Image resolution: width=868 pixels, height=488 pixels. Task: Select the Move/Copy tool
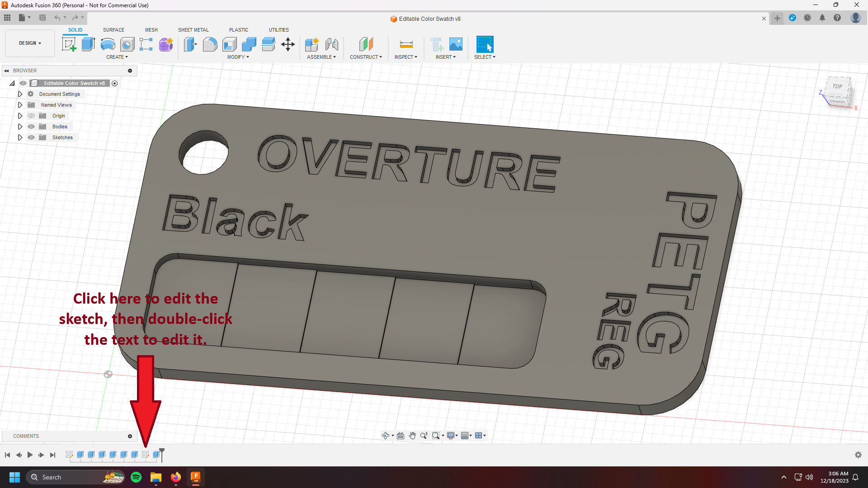288,44
